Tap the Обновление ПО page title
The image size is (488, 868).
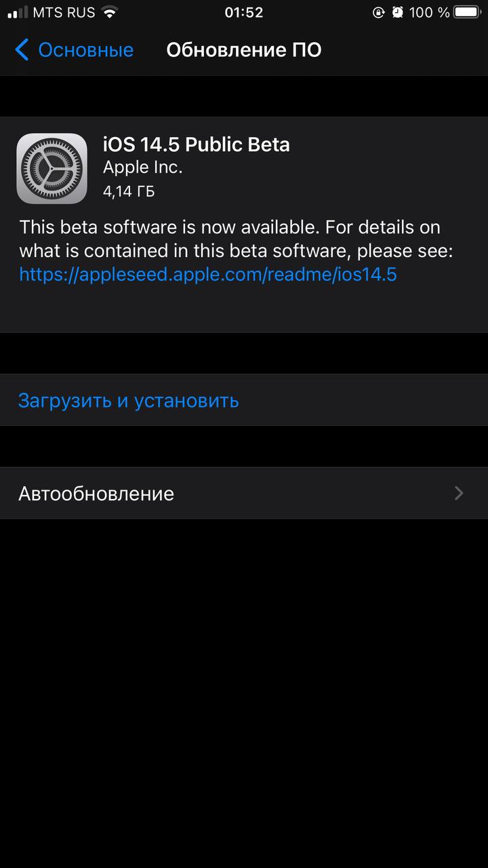point(244,50)
